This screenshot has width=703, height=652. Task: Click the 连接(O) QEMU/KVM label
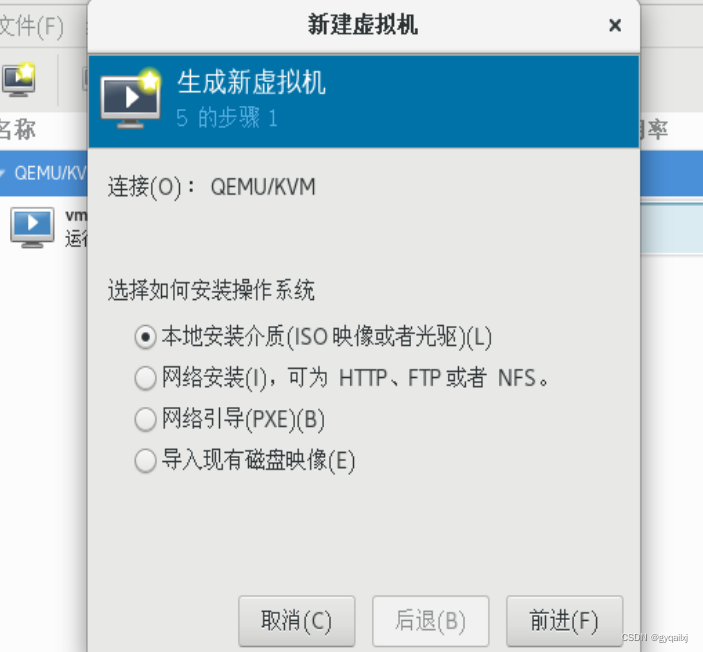212,187
